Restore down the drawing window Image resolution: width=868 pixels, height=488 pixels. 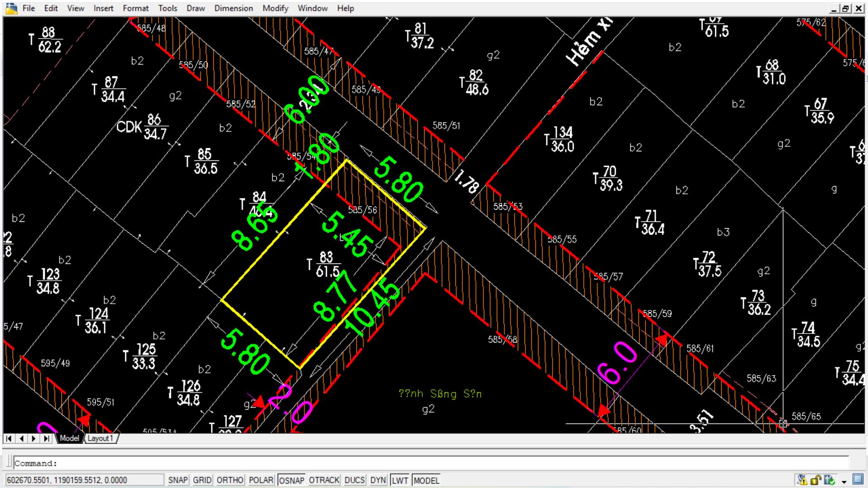[x=845, y=8]
